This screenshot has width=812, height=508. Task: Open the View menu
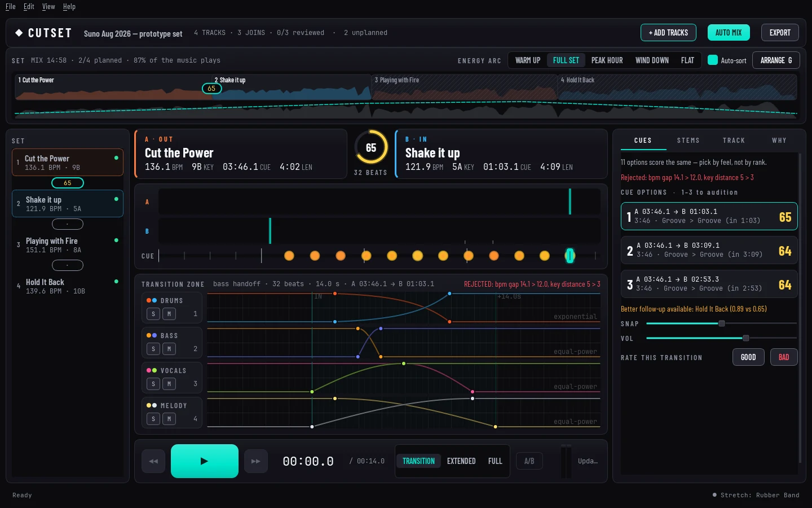pyautogui.click(x=48, y=7)
